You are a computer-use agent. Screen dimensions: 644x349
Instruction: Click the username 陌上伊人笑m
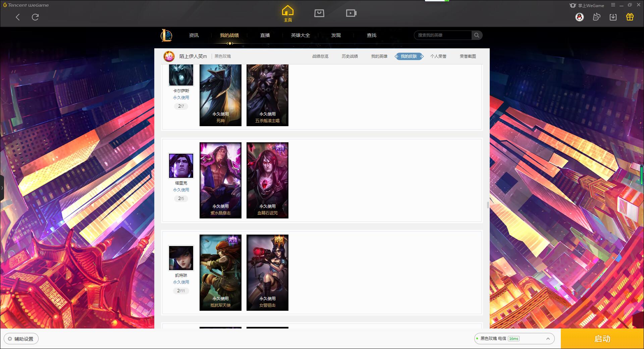(x=193, y=56)
